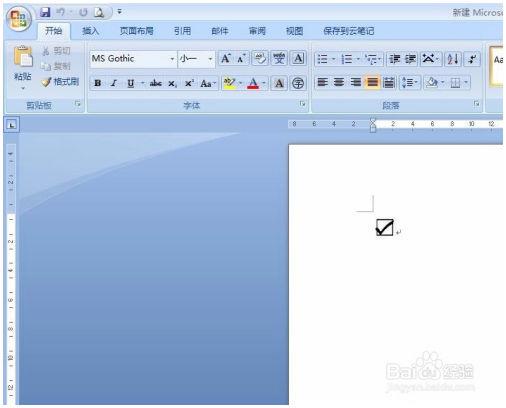Open the MS Gothic font dropdown
Viewport: 506px width, 408px height.
pyautogui.click(x=172, y=59)
